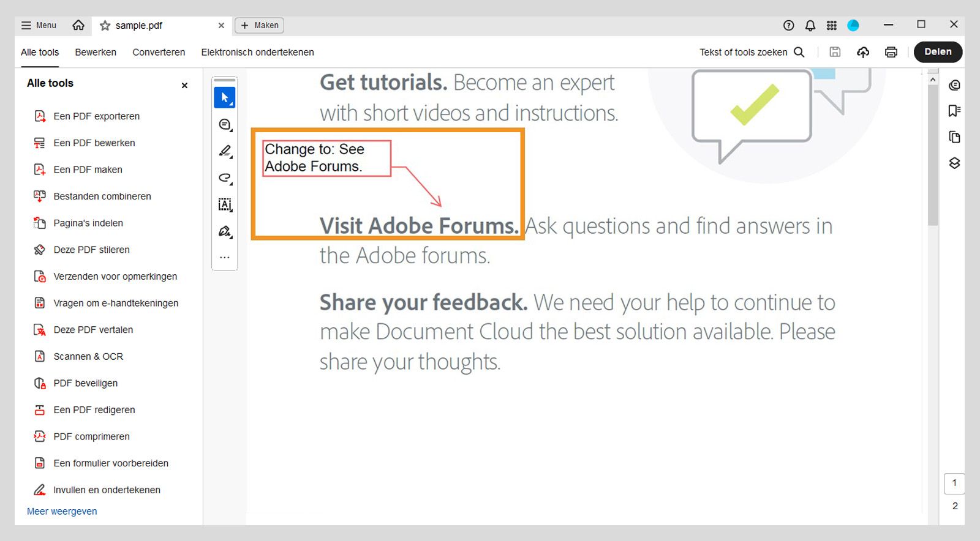The height and width of the screenshot is (541, 980).
Task: Star sample.pdf as favorite
Action: pyautogui.click(x=105, y=26)
